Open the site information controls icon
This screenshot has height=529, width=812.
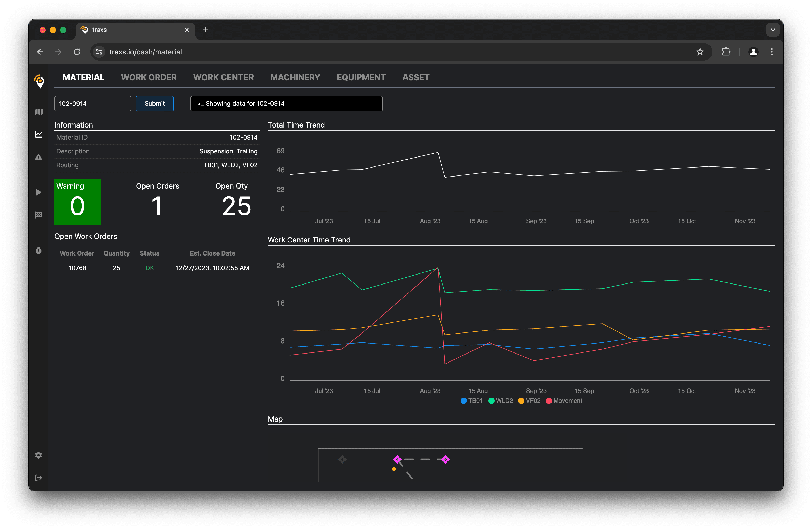[x=99, y=52]
